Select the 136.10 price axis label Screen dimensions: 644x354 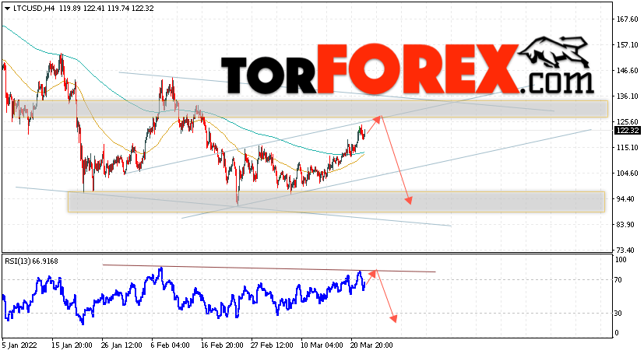628,96
